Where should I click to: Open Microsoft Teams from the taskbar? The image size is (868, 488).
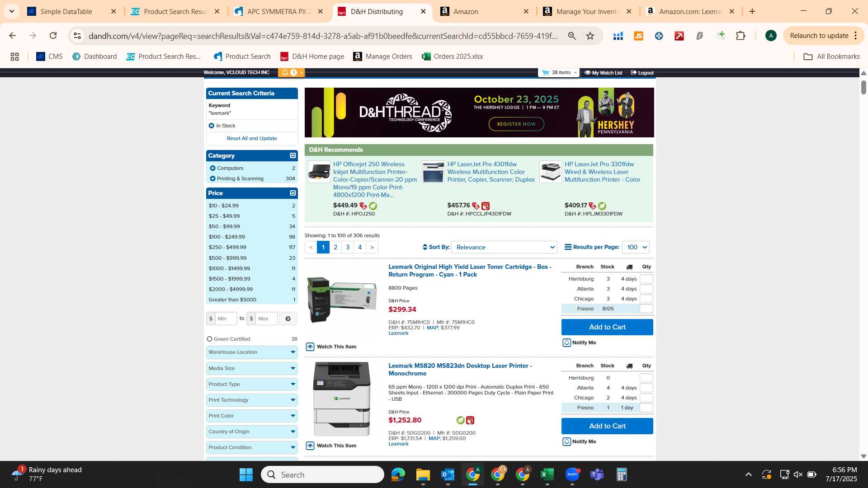tap(597, 475)
